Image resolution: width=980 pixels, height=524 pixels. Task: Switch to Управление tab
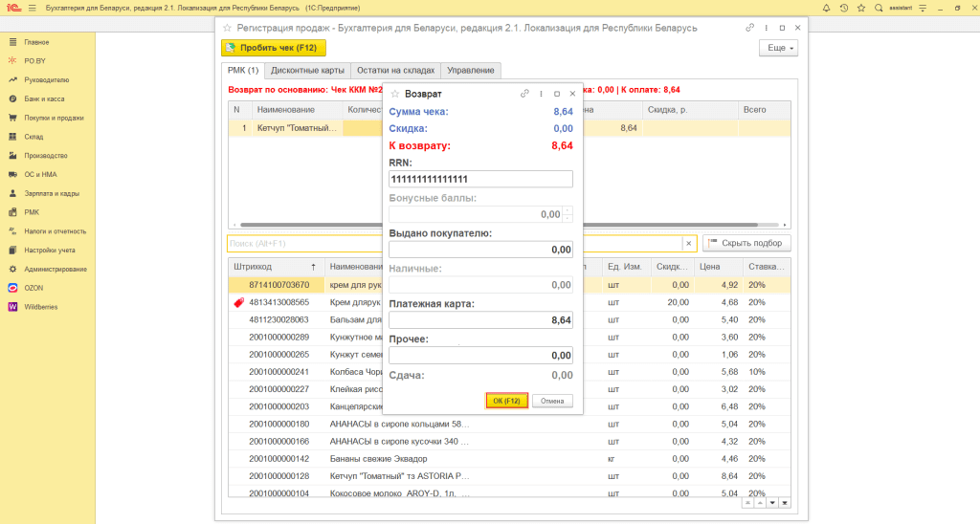(471, 71)
